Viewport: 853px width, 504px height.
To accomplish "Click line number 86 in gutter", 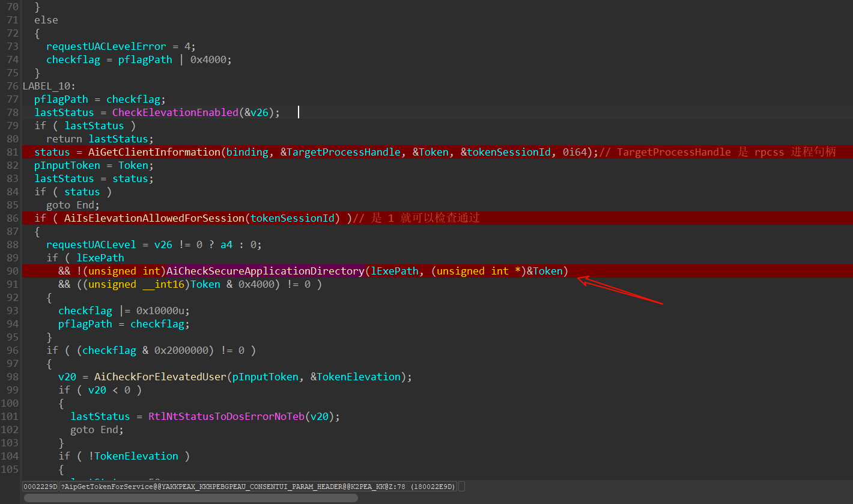I will (12, 218).
